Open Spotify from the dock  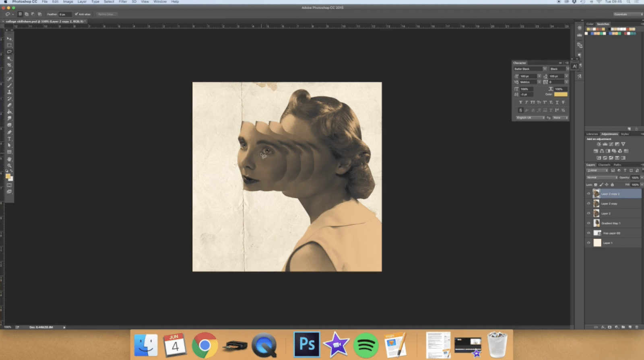click(365, 345)
